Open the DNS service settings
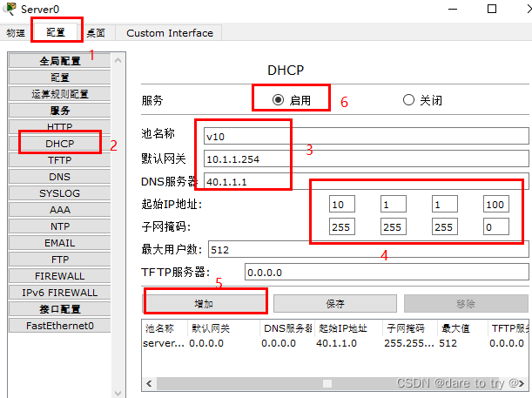 click(x=60, y=177)
